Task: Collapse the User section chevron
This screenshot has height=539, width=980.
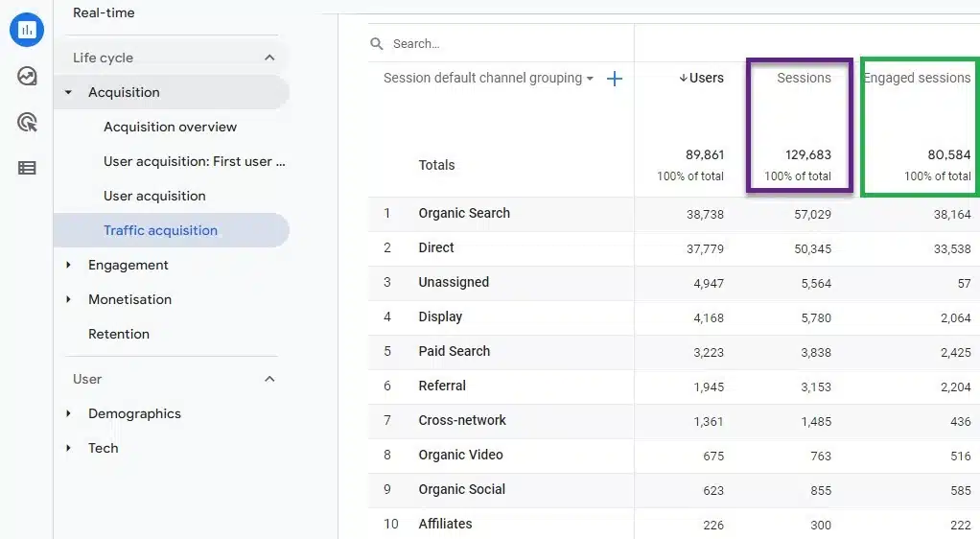Action: (x=269, y=379)
